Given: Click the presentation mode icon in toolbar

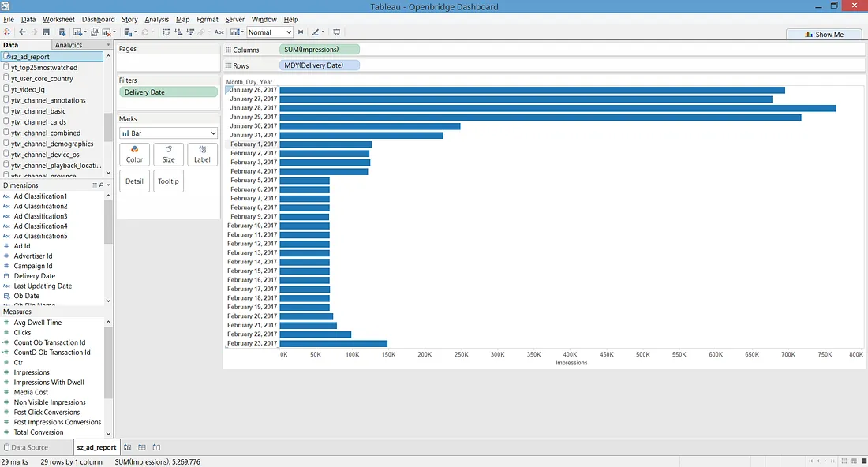Looking at the screenshot, I should (x=337, y=32).
